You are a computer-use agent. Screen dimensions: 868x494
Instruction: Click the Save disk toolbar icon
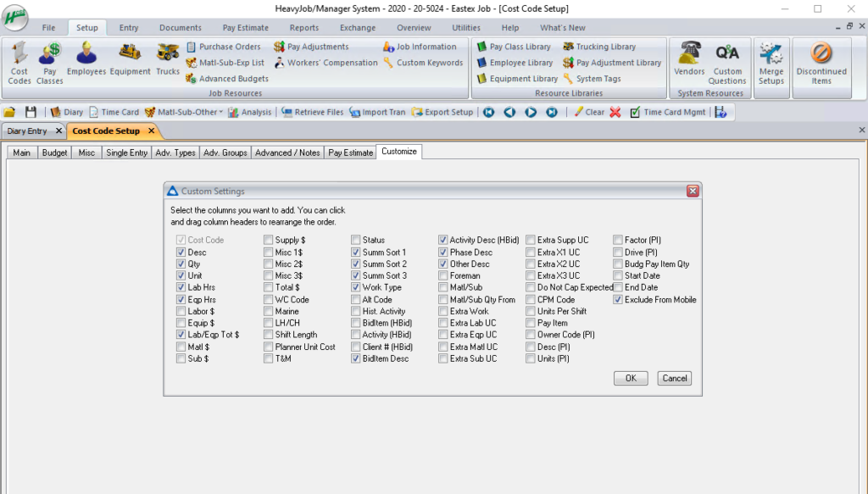point(31,112)
